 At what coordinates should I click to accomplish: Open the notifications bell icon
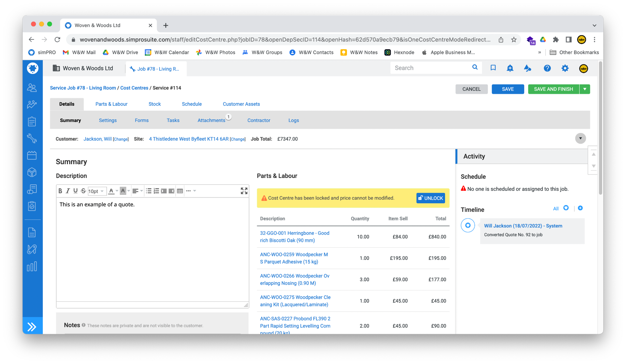[x=510, y=68]
